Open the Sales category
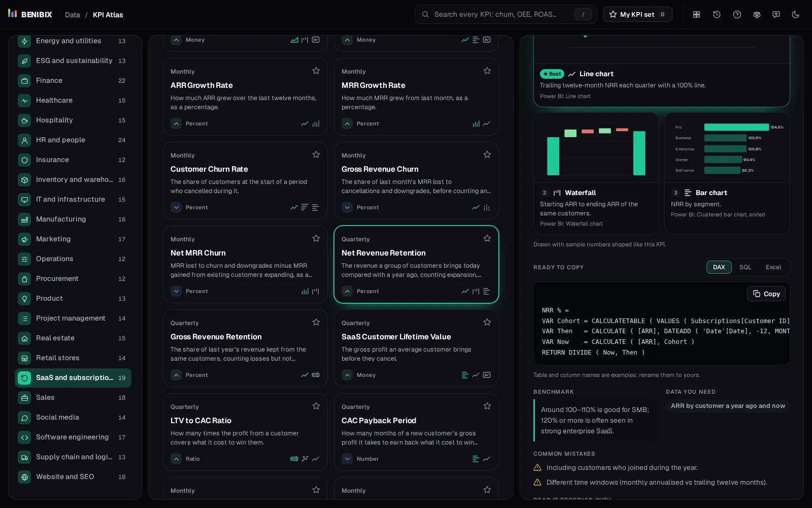 pyautogui.click(x=73, y=398)
